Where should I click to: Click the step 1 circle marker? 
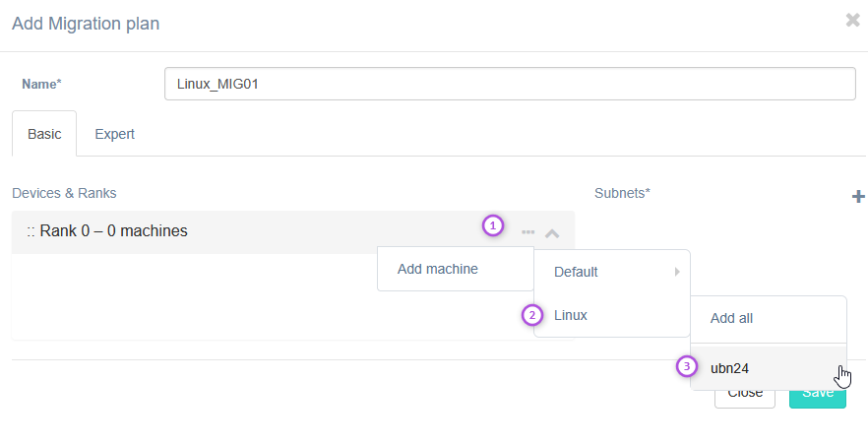pos(493,225)
